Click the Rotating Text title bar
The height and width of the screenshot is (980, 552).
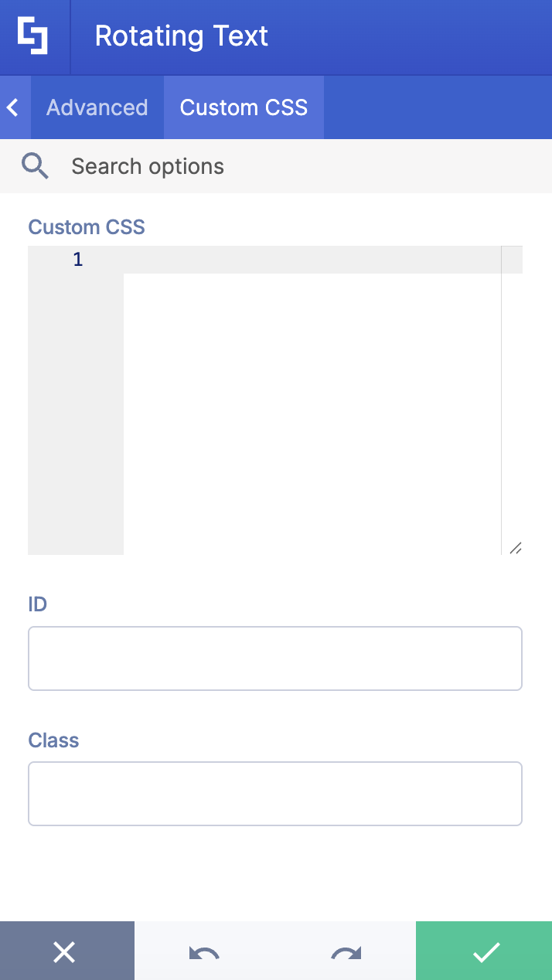(x=181, y=36)
